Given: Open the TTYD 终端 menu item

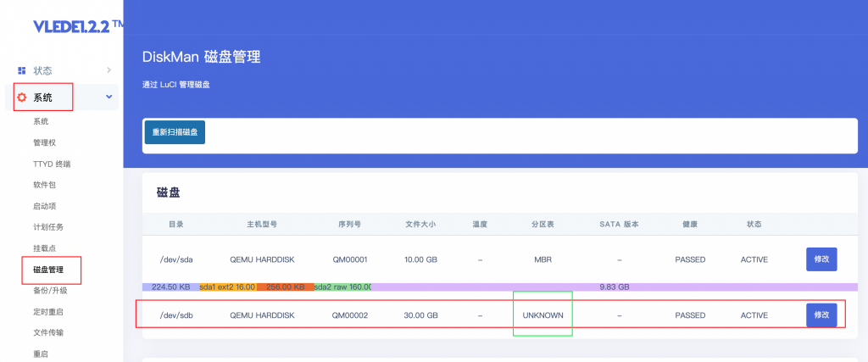Looking at the screenshot, I should tap(52, 164).
